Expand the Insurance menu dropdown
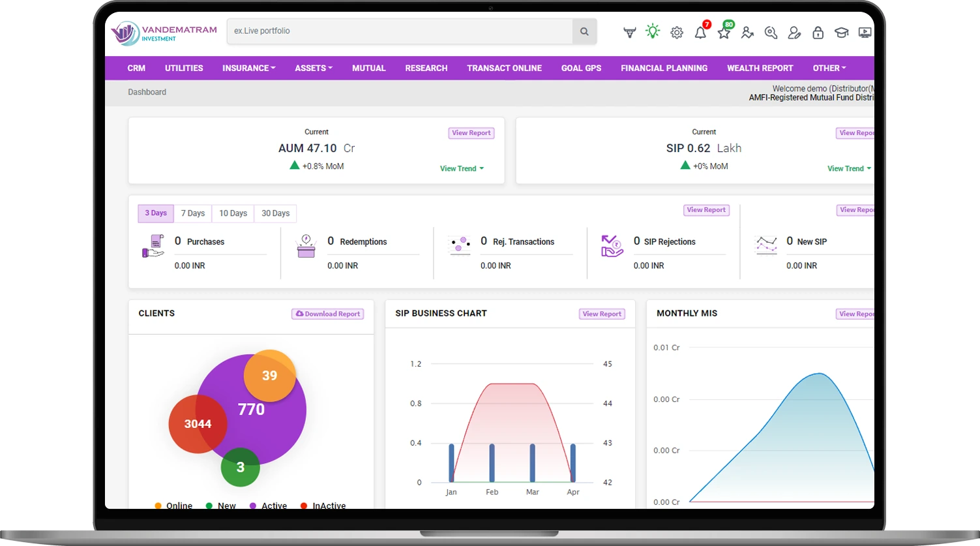Viewport: 980px width, 546px height. 249,68
